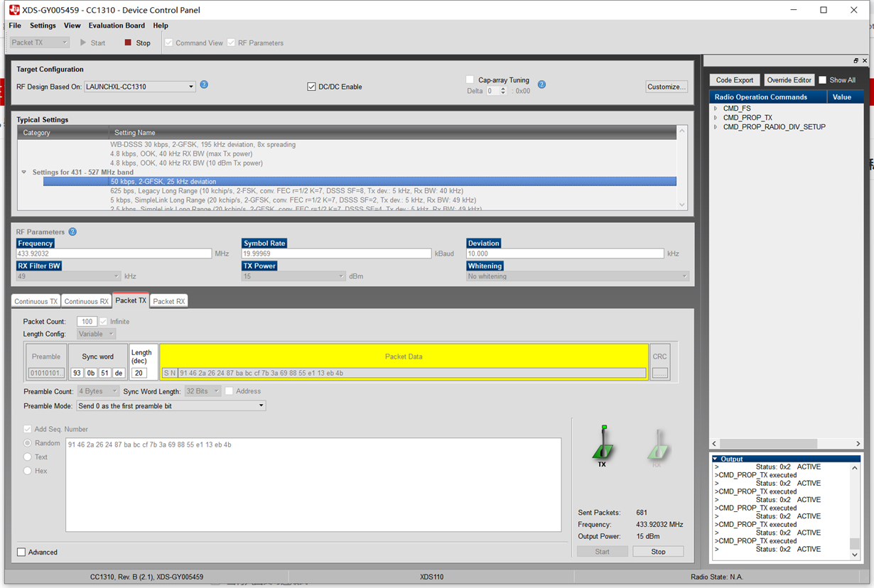Screen dimensions: 874x588
Task: Open the Packet TX mode dropdown
Action: pos(39,43)
